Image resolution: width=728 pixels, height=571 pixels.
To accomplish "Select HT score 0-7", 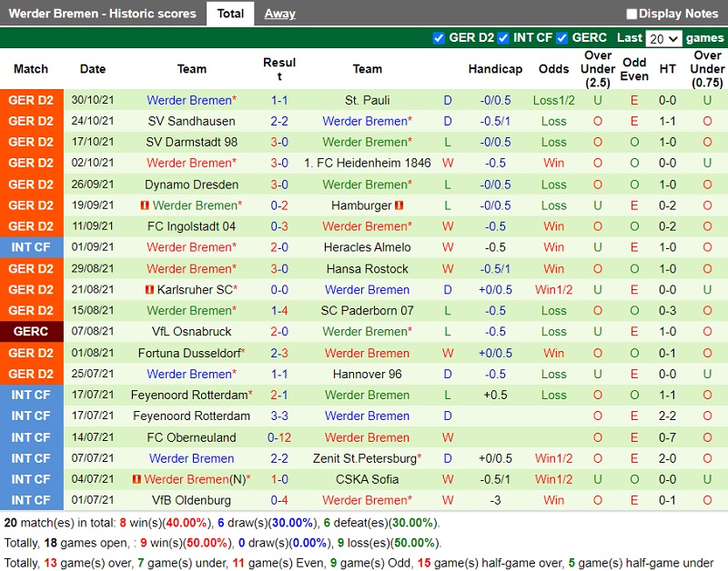I will [667, 437].
